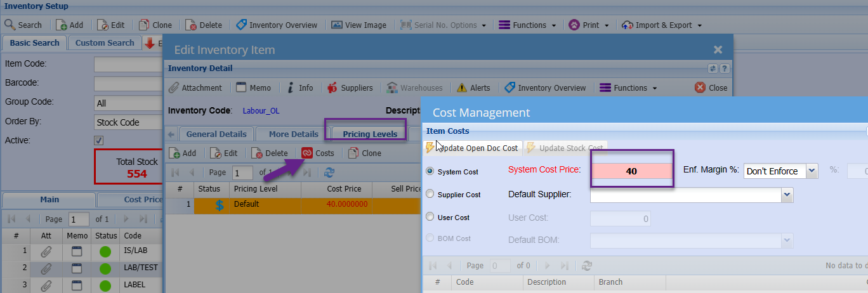The width and height of the screenshot is (868, 293).
Task: Click Update Open Doc Cost button
Action: coord(473,148)
